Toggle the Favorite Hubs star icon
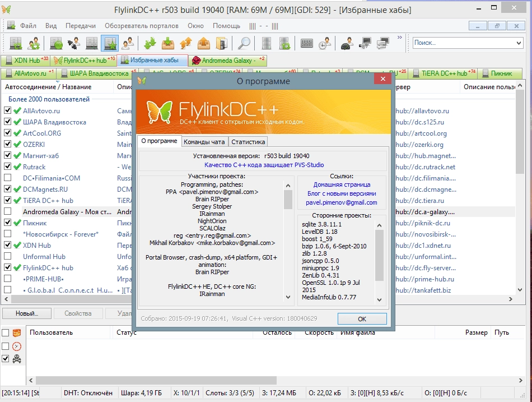 pos(110,44)
